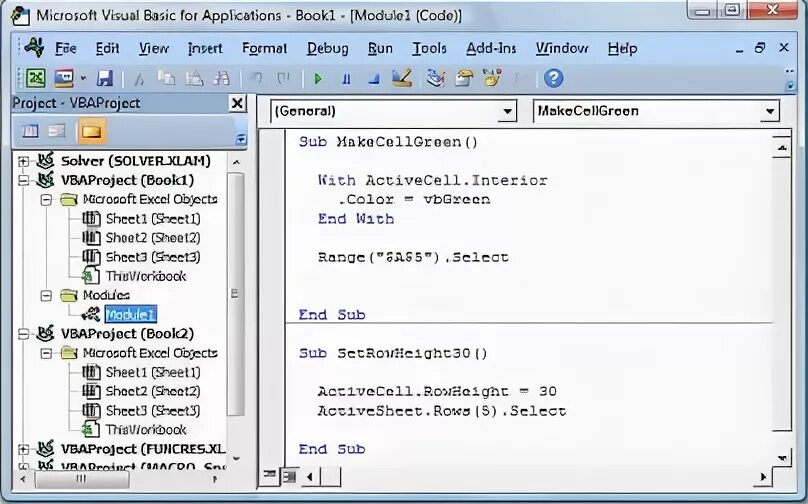Open Project Explorer toolbar icon

[x=435, y=78]
